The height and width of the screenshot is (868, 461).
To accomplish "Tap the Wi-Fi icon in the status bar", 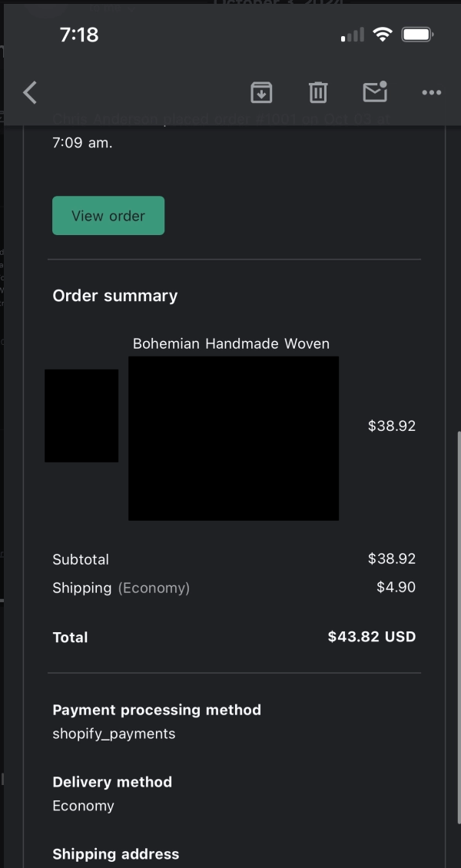I will tap(382, 35).
